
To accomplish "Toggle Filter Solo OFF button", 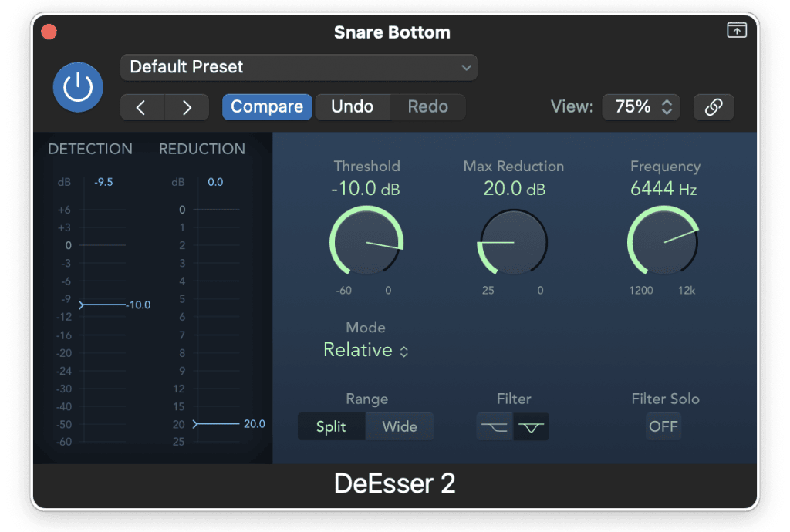I will point(663,426).
